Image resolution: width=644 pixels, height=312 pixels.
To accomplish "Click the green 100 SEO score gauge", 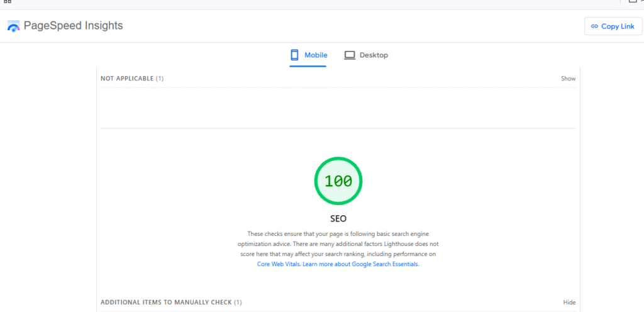I will click(x=338, y=181).
